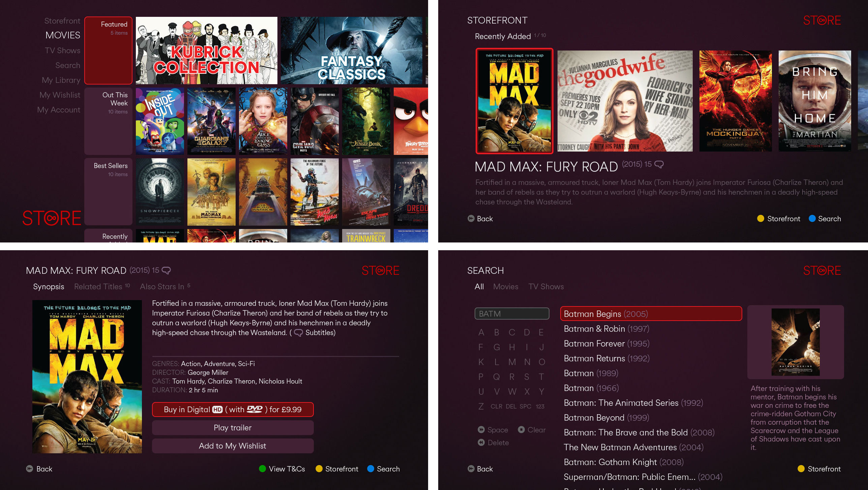Click yellow Storefront dot on Search screen
This screenshot has height=490, width=868.
click(801, 469)
